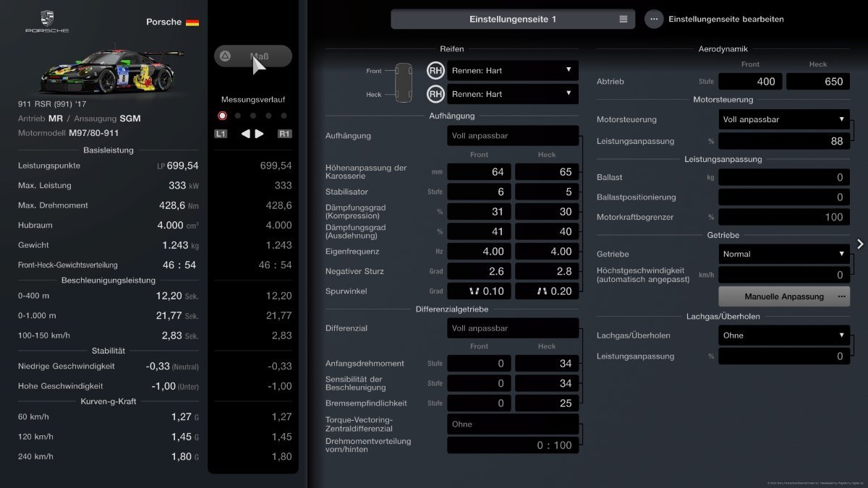Edit Motorsteuerung Leistungsanpassung value 88
Viewport: 868px width, 488px height.
784,141
